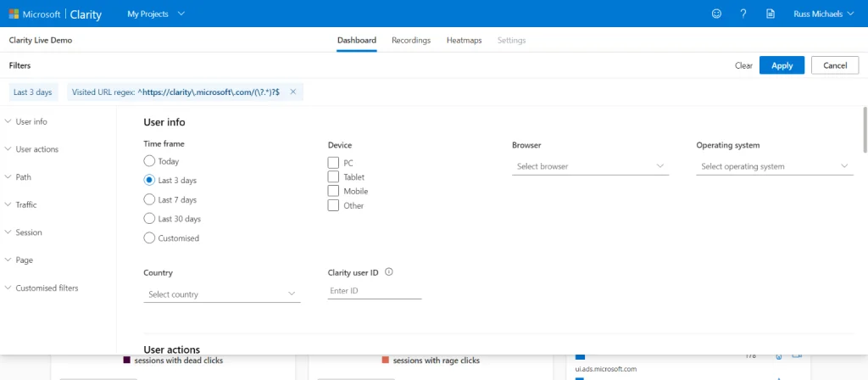
Task: Switch to the Heatmaps tab
Action: 464,41
